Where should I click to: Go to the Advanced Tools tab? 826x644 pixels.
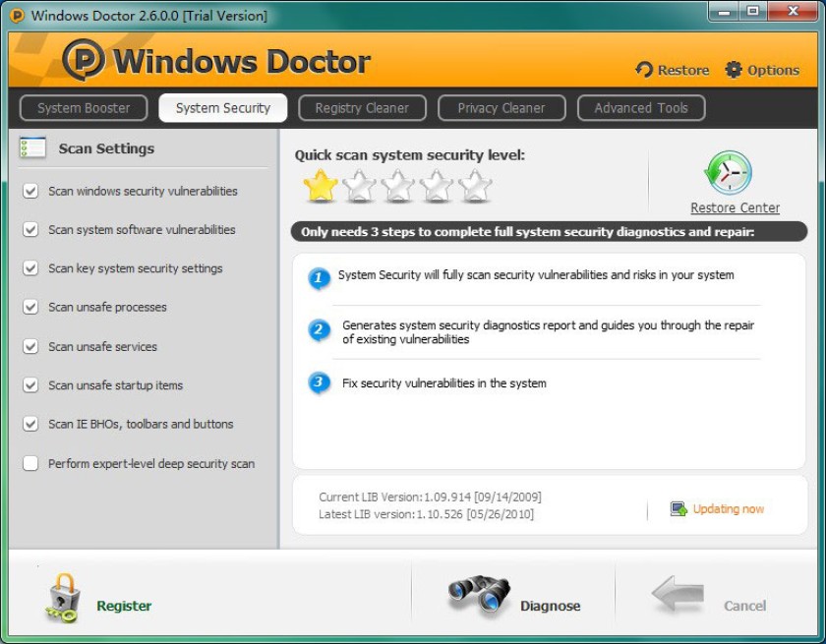pyautogui.click(x=641, y=108)
